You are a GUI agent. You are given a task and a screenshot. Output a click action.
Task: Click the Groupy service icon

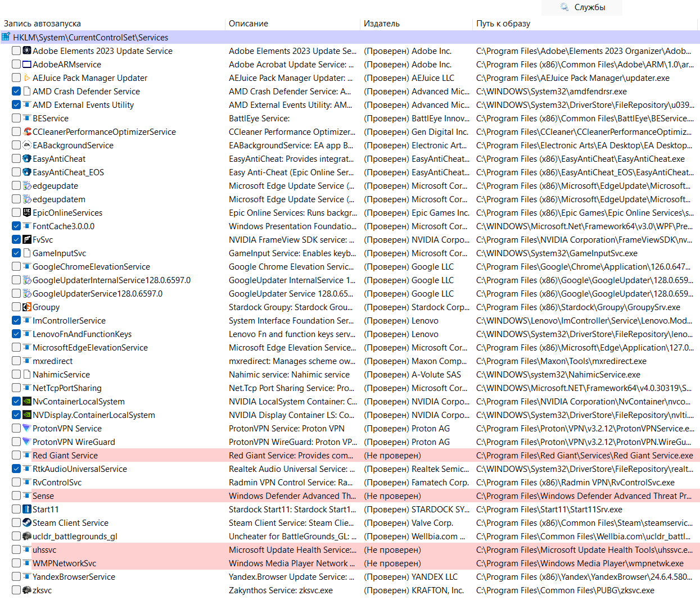point(26,307)
